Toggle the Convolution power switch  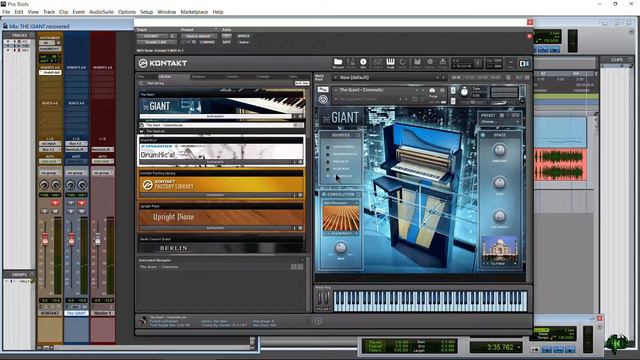324,195
